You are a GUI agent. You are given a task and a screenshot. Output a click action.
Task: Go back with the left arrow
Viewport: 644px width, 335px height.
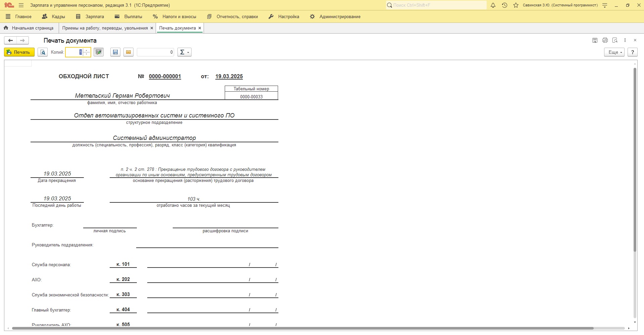point(10,40)
